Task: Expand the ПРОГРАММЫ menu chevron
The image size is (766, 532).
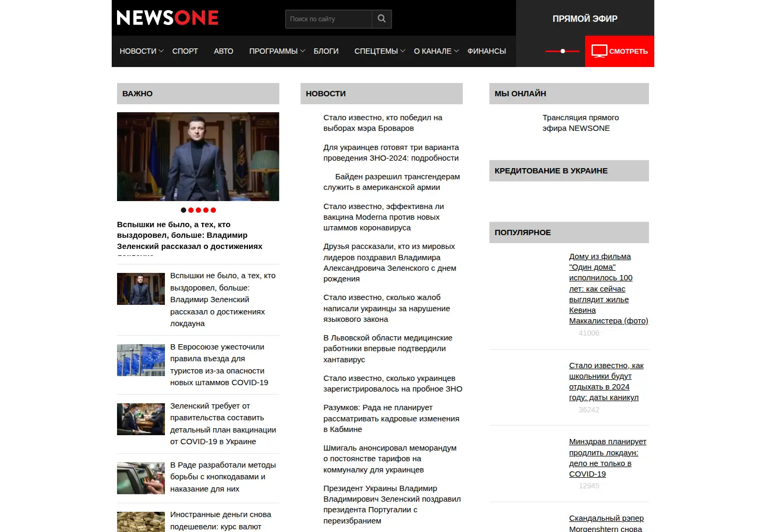Action: (x=303, y=51)
